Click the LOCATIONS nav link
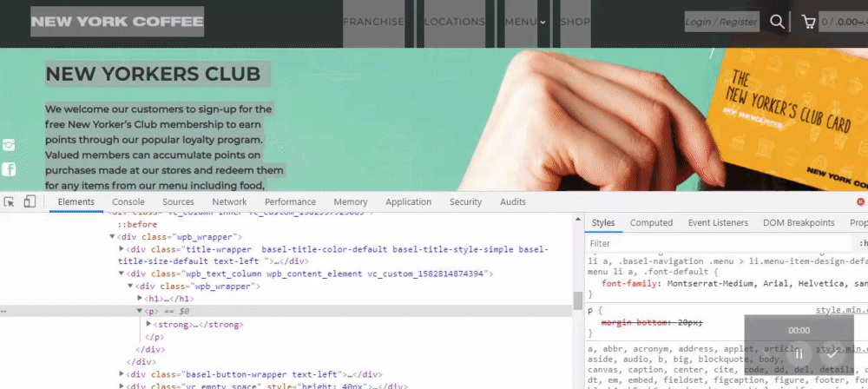Screen dimensions: 868x389 click(x=455, y=22)
